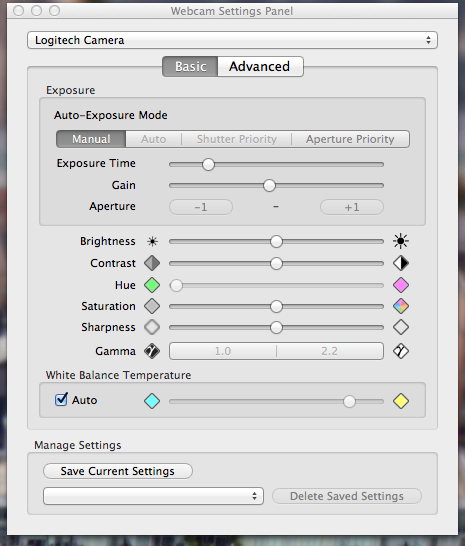Choose Gamma 1.0 segment
The height and width of the screenshot is (546, 465).
pos(223,351)
